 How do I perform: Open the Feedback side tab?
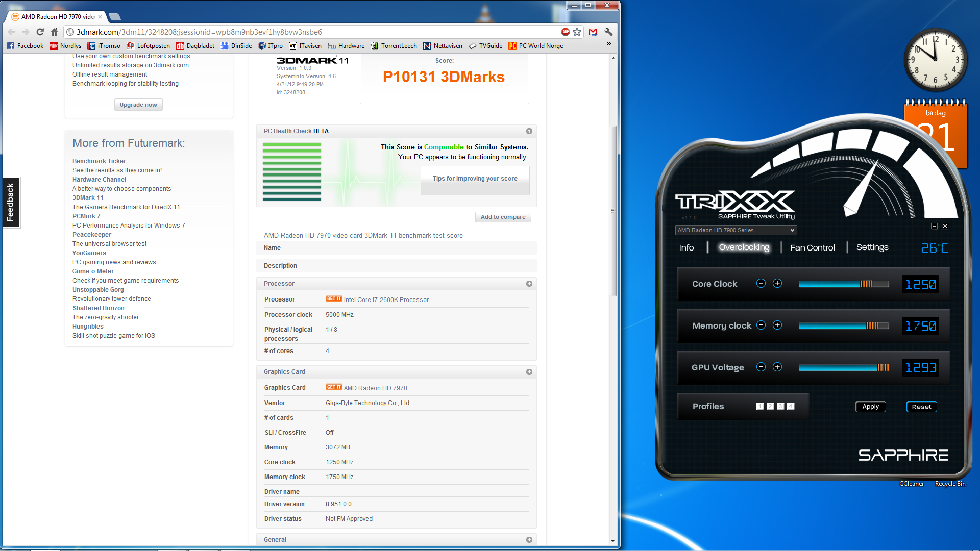click(x=11, y=203)
